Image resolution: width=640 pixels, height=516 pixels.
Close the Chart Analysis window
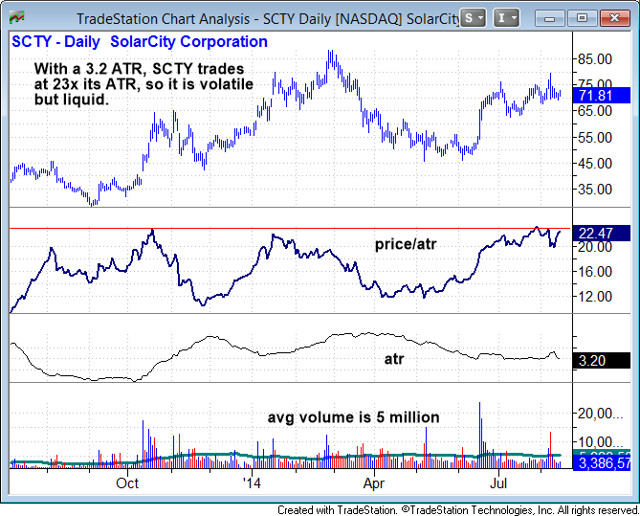pyautogui.click(x=614, y=18)
